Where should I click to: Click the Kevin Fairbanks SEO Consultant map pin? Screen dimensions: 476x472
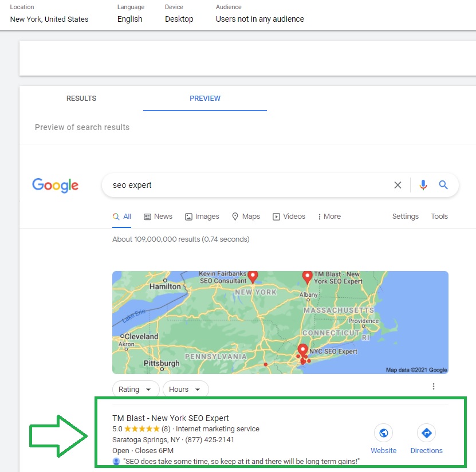(x=253, y=277)
